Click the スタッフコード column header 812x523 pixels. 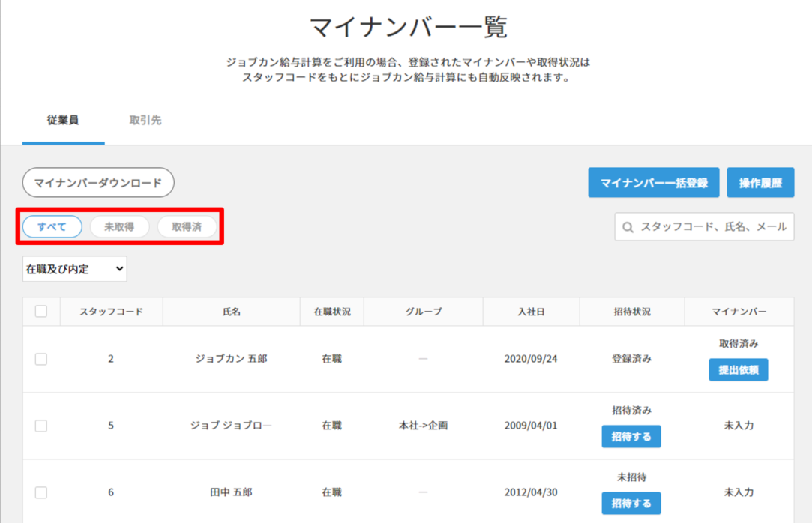[x=111, y=312]
